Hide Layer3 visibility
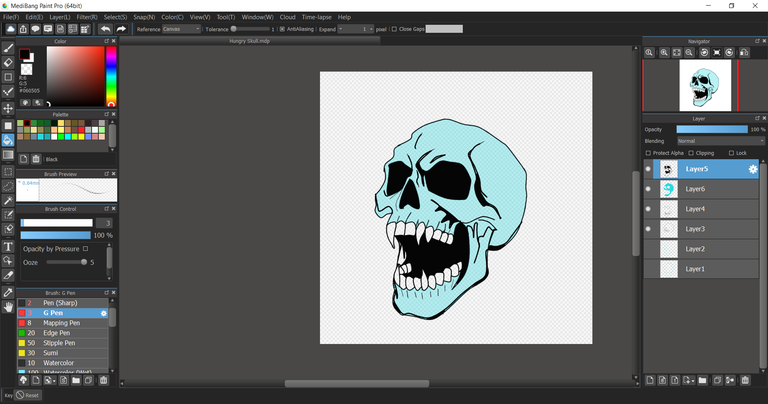768x404 pixels. pyautogui.click(x=648, y=229)
